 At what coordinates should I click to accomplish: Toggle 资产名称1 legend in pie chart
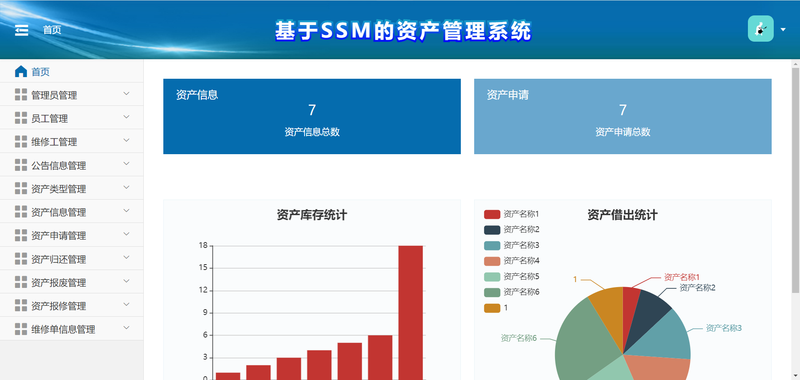(512, 214)
